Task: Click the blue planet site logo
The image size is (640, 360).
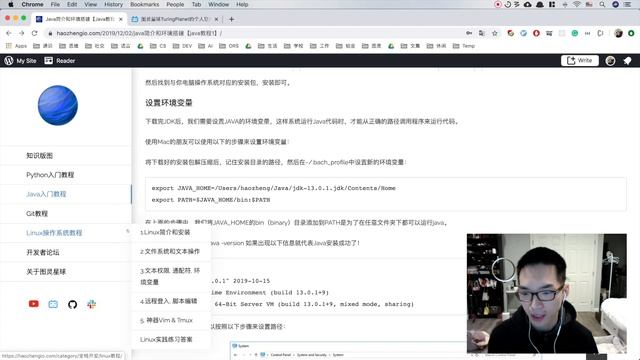Action: click(x=58, y=105)
